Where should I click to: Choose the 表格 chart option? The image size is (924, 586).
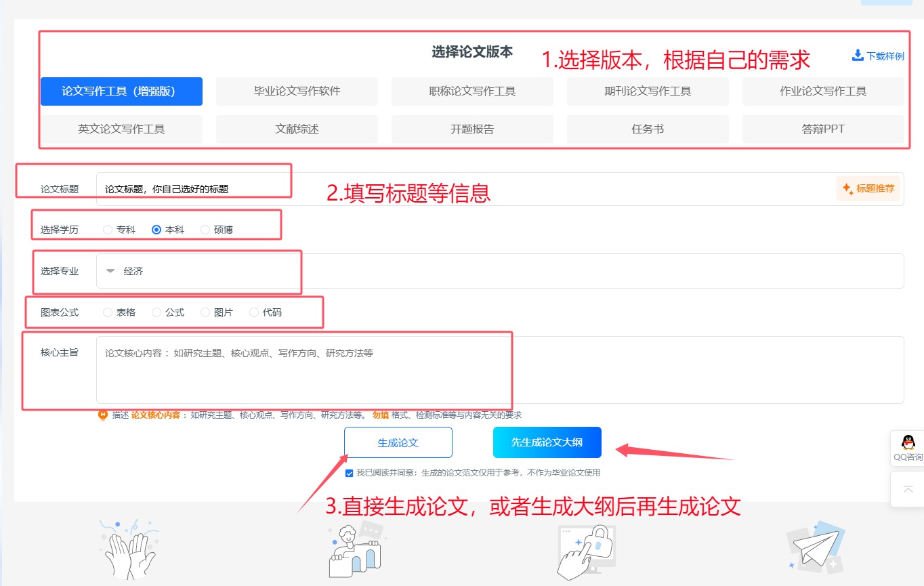click(108, 312)
